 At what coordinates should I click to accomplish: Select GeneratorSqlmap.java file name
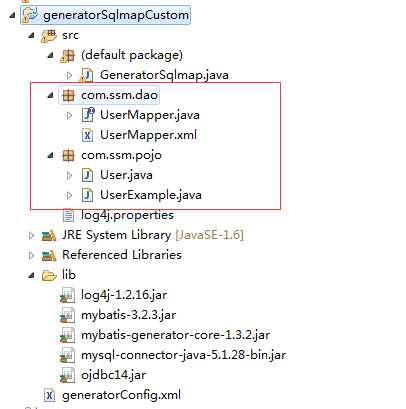164,75
